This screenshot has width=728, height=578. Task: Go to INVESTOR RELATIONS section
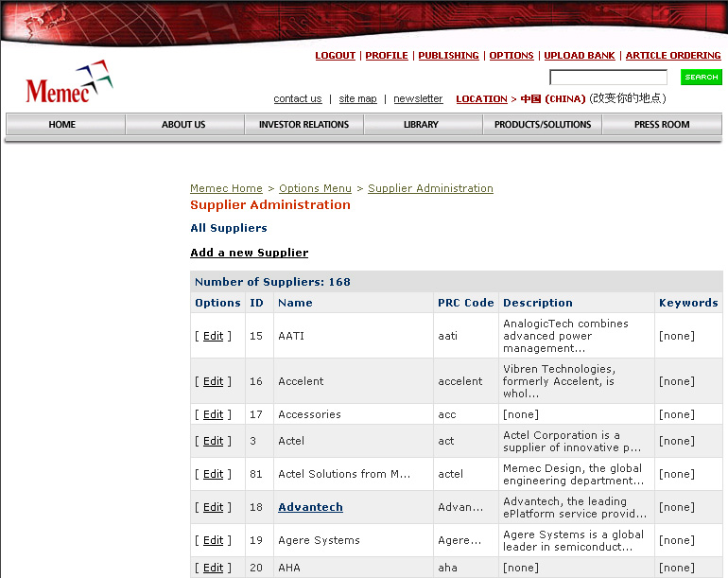[x=303, y=125]
